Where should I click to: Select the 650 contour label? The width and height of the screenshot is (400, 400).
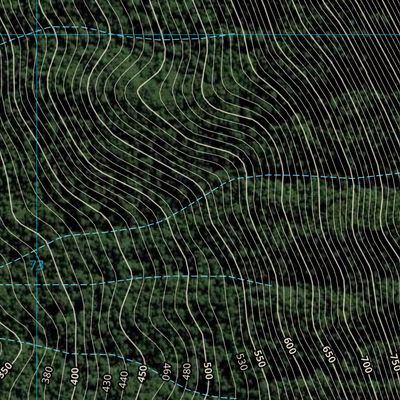tap(328, 354)
